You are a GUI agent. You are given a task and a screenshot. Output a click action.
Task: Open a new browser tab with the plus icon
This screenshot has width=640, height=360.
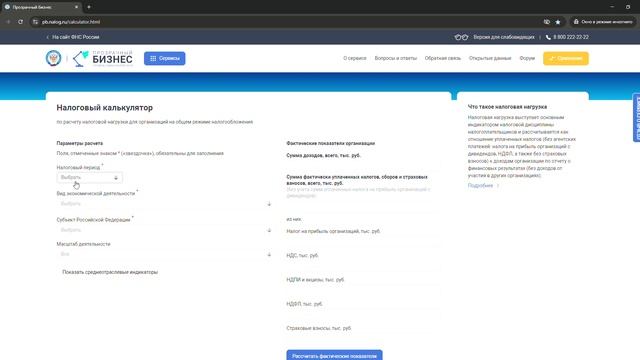click(89, 7)
